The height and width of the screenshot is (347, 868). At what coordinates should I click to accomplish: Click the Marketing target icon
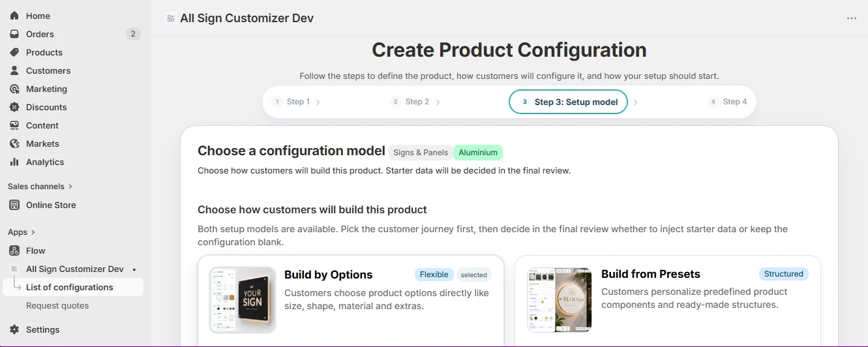pyautogui.click(x=14, y=89)
